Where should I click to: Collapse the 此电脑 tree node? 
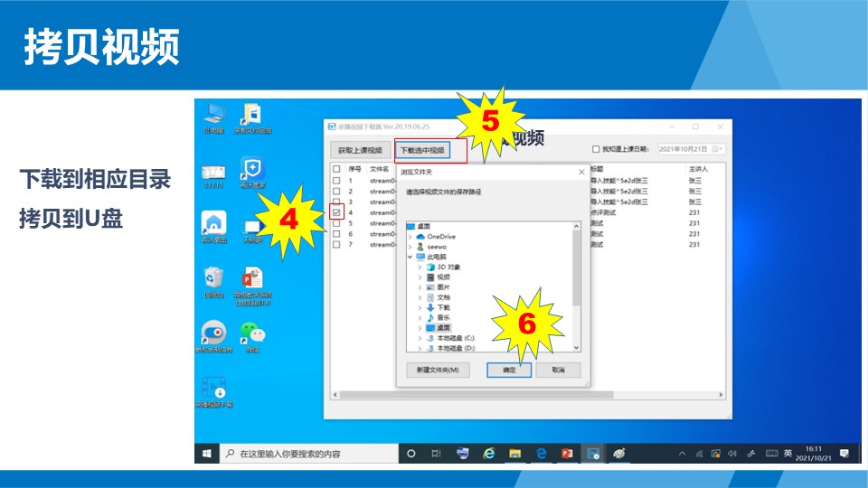pyautogui.click(x=410, y=257)
